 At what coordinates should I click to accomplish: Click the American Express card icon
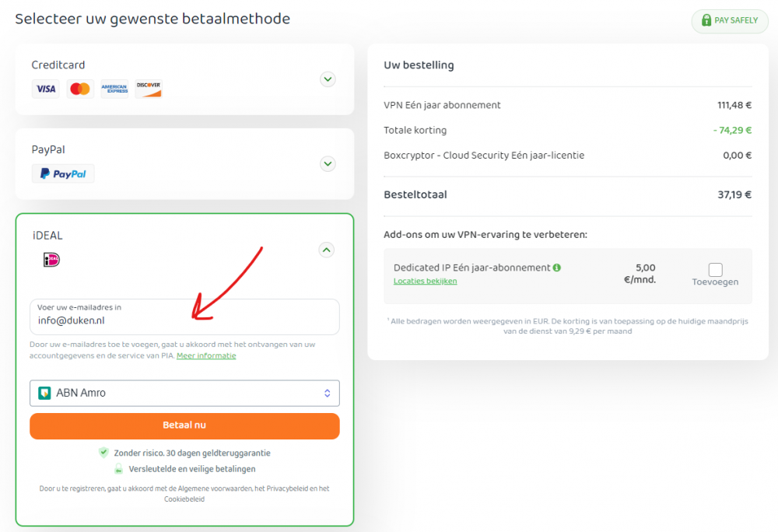pyautogui.click(x=114, y=89)
